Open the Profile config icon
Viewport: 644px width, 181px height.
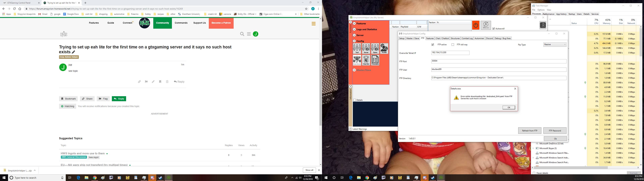384,49
